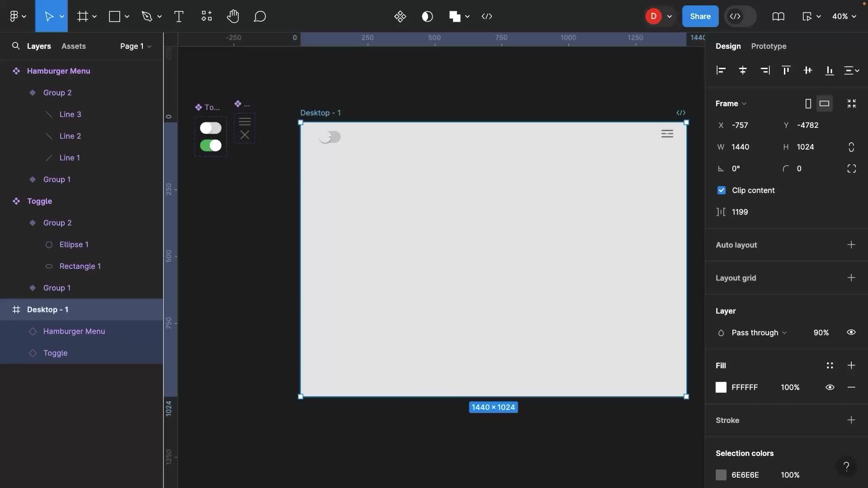Open user avatar dropdown arrow
The width and height of the screenshot is (868, 488).
coord(670,16)
